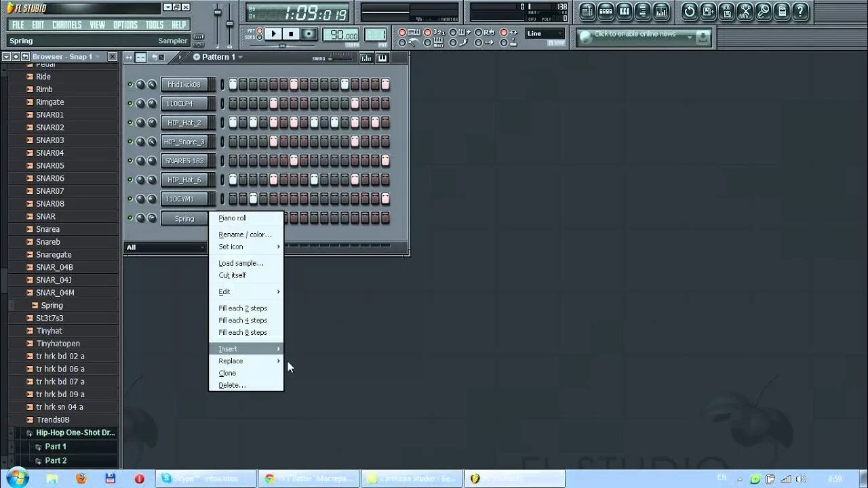Open Firefox pinned taskbar icon
The width and height of the screenshot is (868, 488).
pos(81,478)
